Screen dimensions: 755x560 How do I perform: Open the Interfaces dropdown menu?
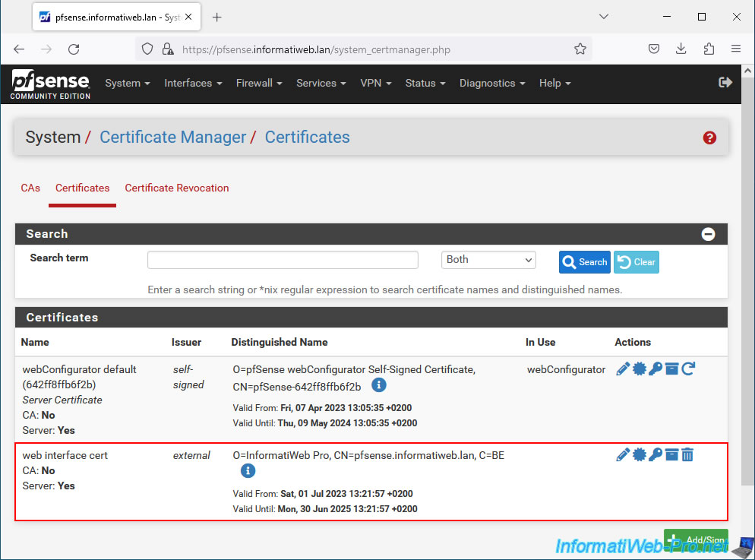(x=193, y=84)
